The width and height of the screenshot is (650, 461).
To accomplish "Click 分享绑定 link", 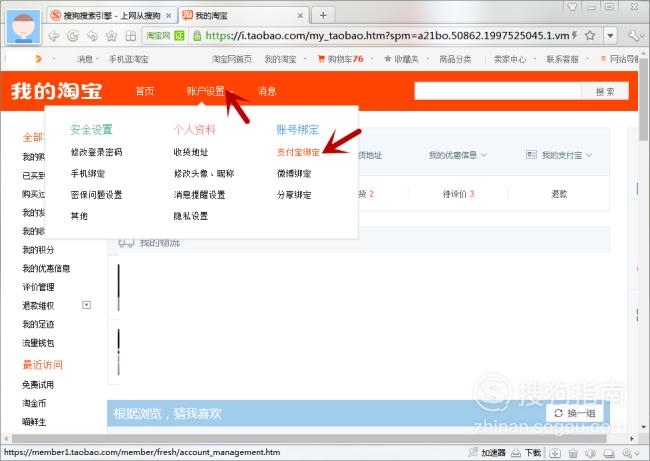I will click(294, 194).
